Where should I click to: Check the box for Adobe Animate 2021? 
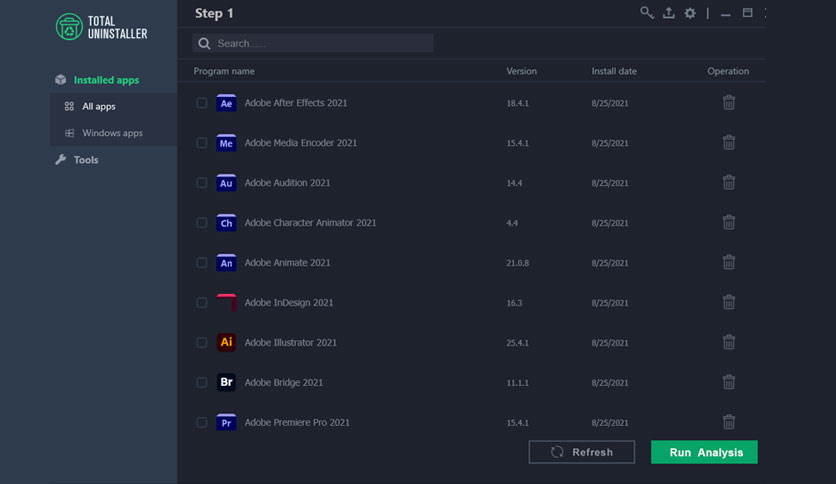pos(202,263)
